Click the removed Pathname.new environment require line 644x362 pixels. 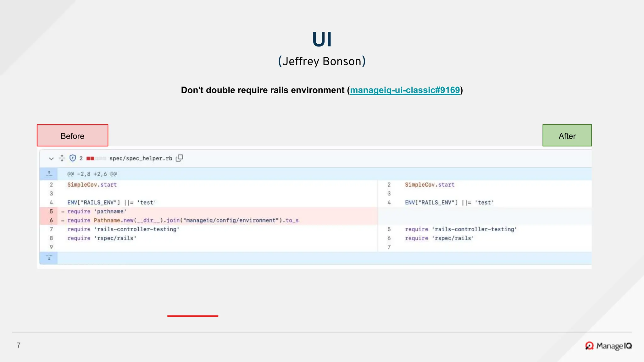click(x=183, y=220)
